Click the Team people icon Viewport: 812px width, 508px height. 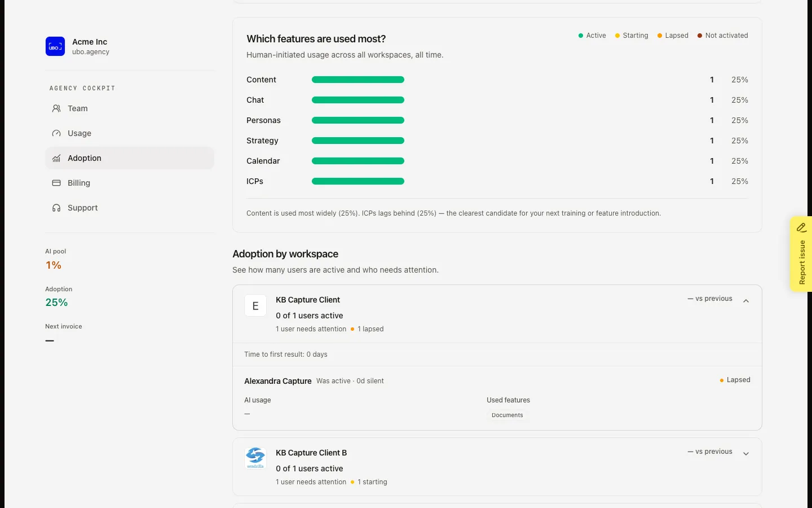(56, 108)
